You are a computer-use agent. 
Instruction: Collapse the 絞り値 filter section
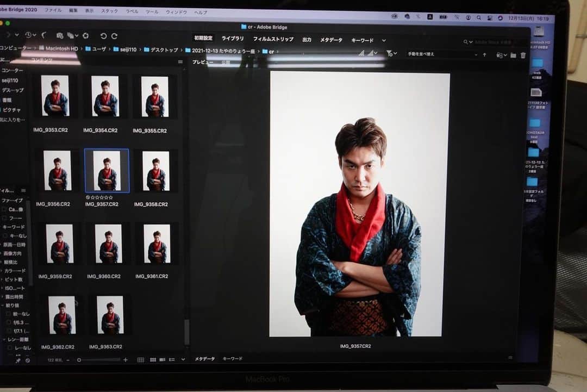3,306
